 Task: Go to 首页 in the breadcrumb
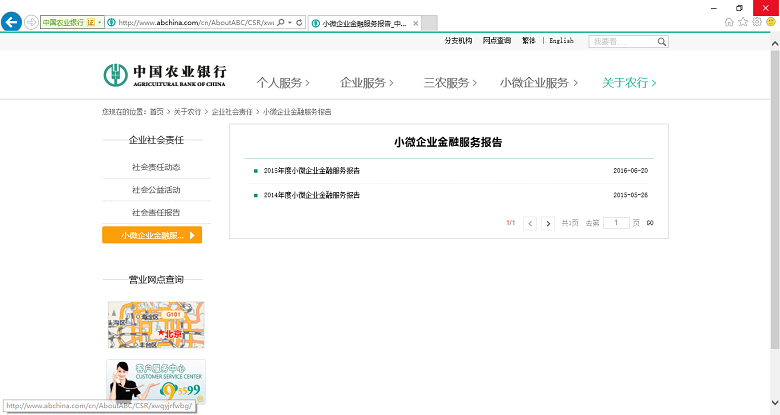pyautogui.click(x=157, y=112)
